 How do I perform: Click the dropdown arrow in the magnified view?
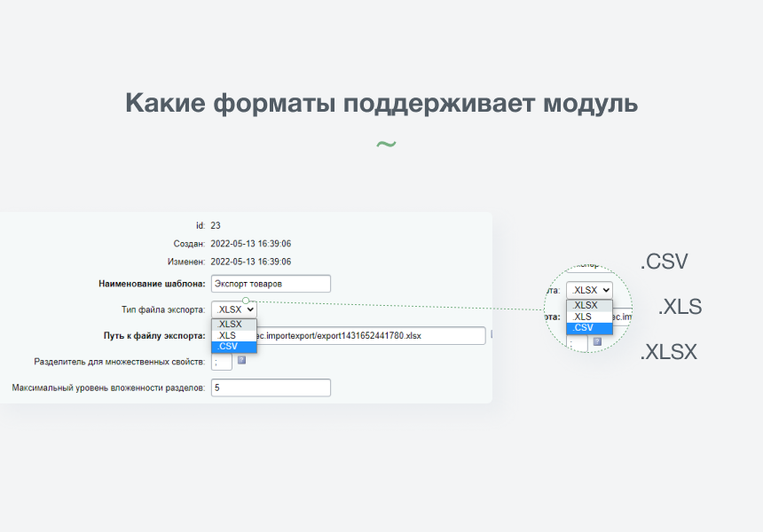[x=606, y=290]
